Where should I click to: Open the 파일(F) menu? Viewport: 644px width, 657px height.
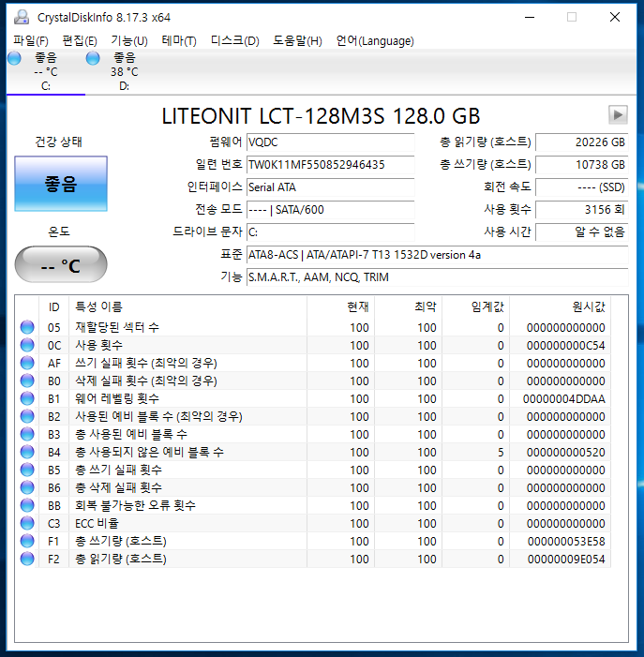31,40
